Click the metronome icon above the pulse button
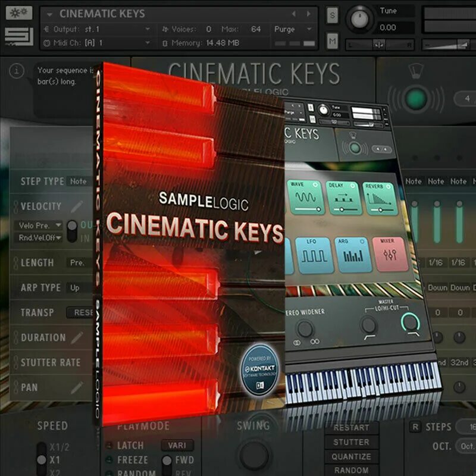The height and width of the screenshot is (476, 476). (x=415, y=71)
